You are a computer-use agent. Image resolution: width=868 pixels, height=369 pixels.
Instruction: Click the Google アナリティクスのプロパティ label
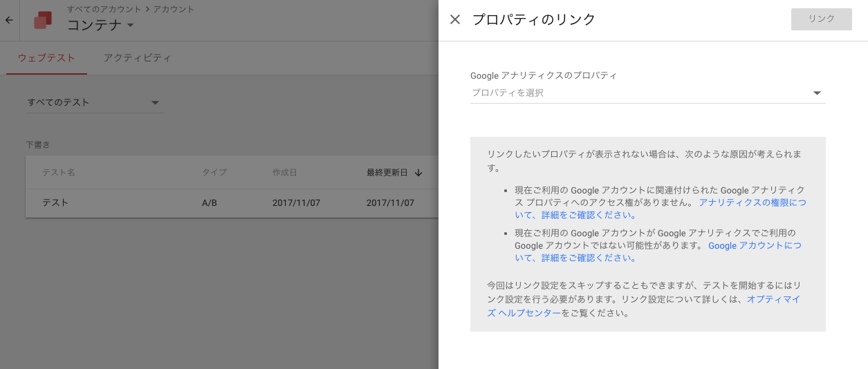pyautogui.click(x=544, y=75)
